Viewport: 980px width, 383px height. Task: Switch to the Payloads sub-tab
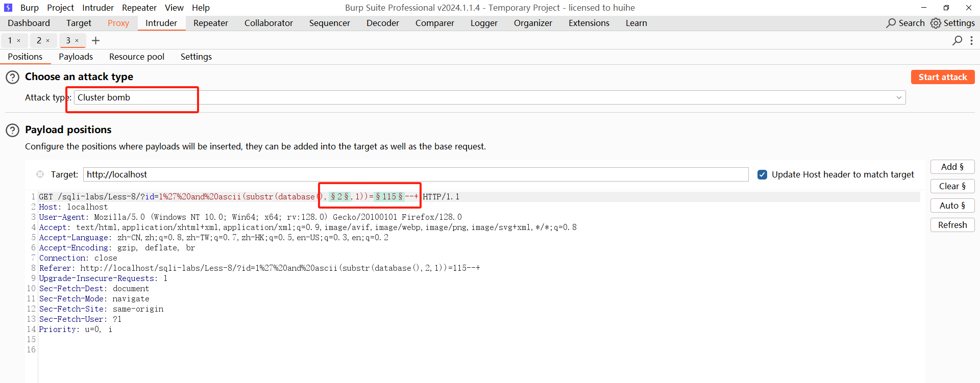[76, 57]
